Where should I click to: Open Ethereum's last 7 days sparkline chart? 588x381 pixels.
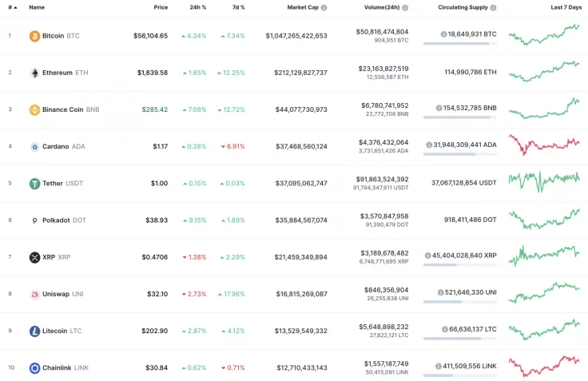coord(544,71)
